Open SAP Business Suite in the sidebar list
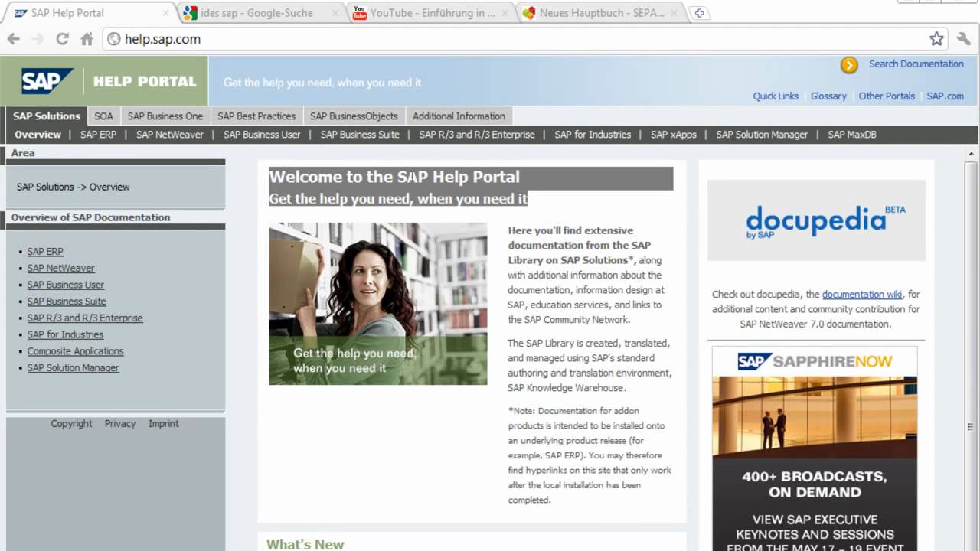This screenshot has height=551, width=980. coord(67,302)
